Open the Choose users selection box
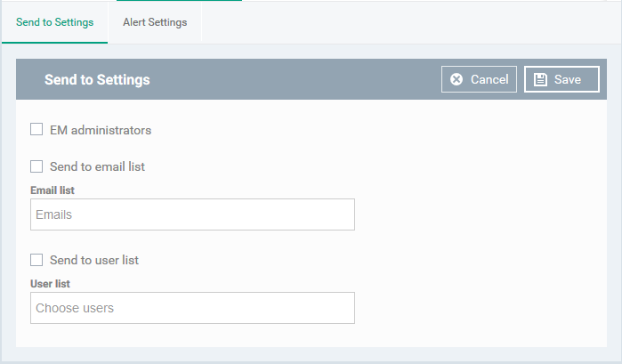Image resolution: width=622 pixels, height=364 pixels. 192,308
